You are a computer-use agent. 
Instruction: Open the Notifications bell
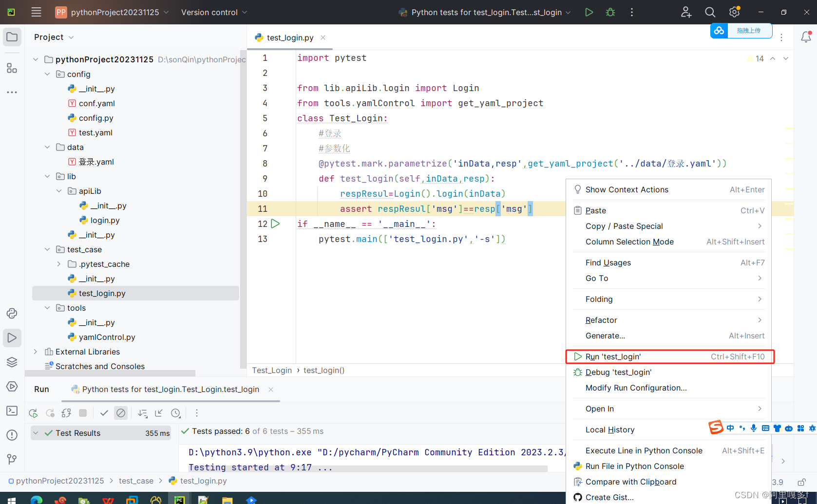pyautogui.click(x=806, y=37)
